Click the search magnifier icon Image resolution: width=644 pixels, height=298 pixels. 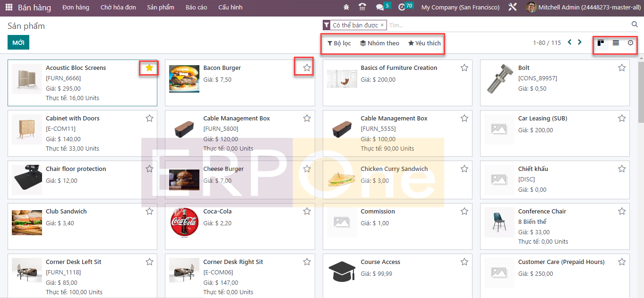(635, 25)
